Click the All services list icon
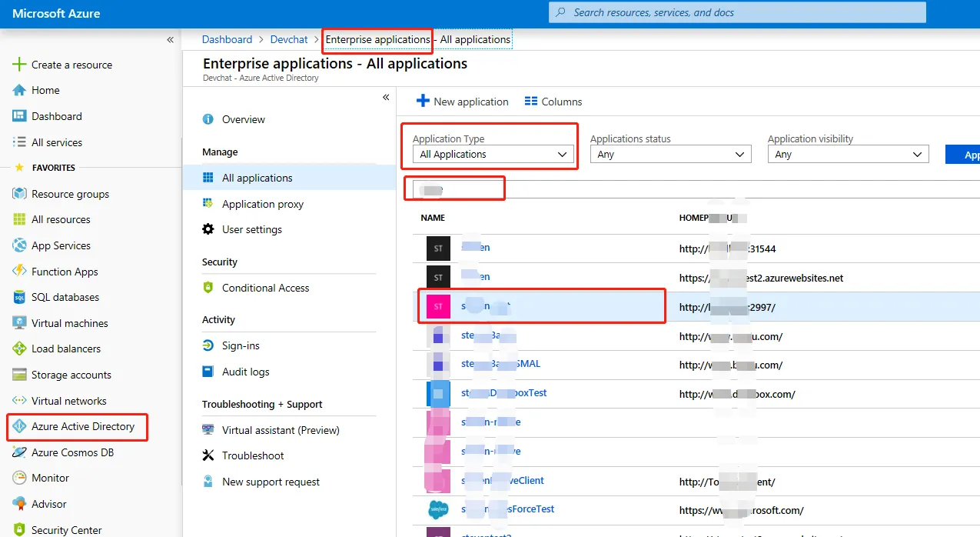The height and width of the screenshot is (537, 980). click(x=20, y=142)
